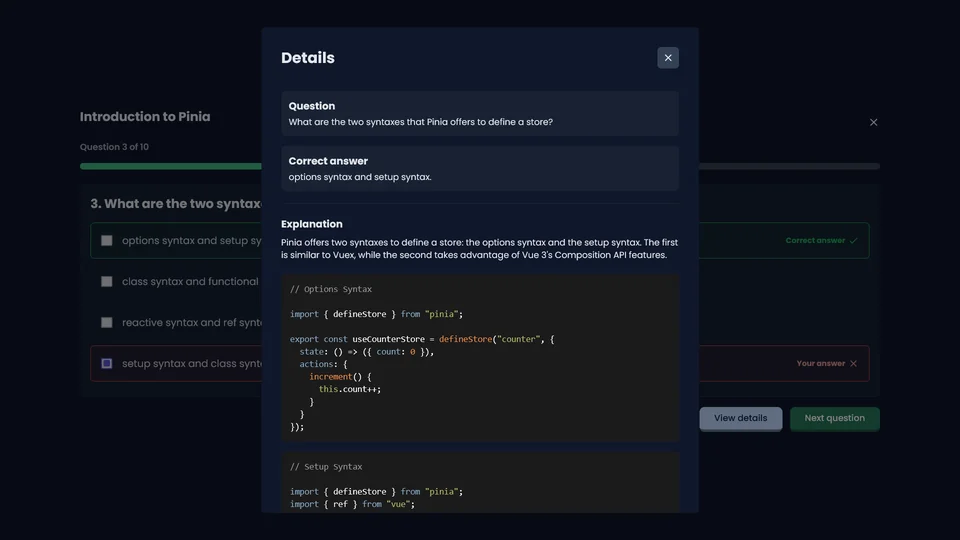960x540 pixels.
Task: Click the 'Explanation' heading
Action: point(312,224)
